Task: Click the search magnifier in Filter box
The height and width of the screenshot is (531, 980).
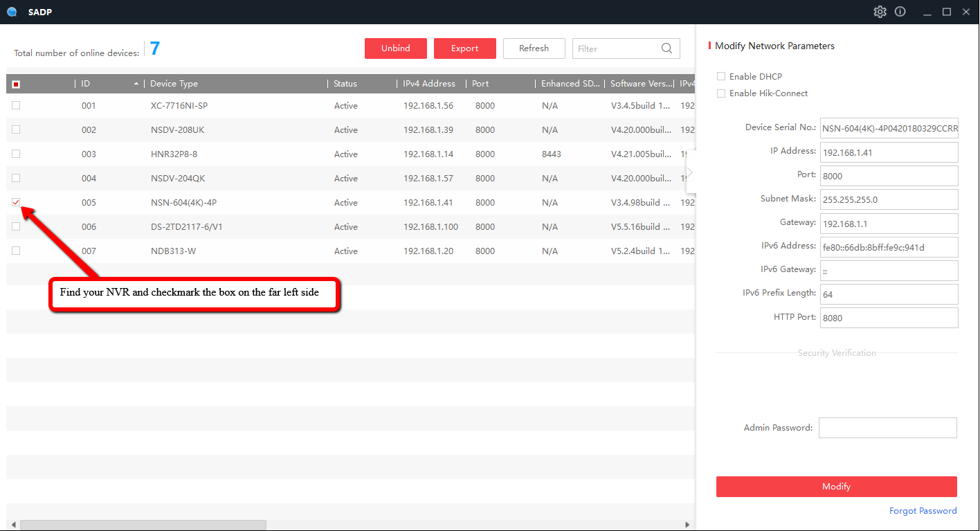Action: (666, 48)
